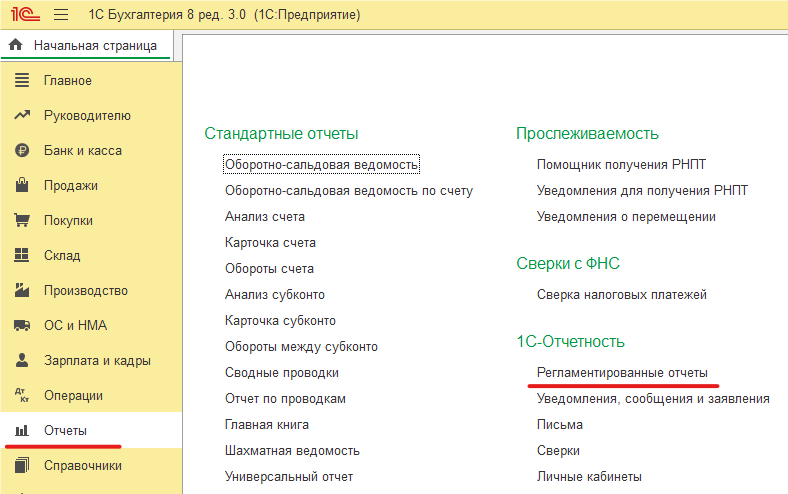Click the 1С-Отчетность heading
This screenshot has height=494, width=788.
coord(571,342)
